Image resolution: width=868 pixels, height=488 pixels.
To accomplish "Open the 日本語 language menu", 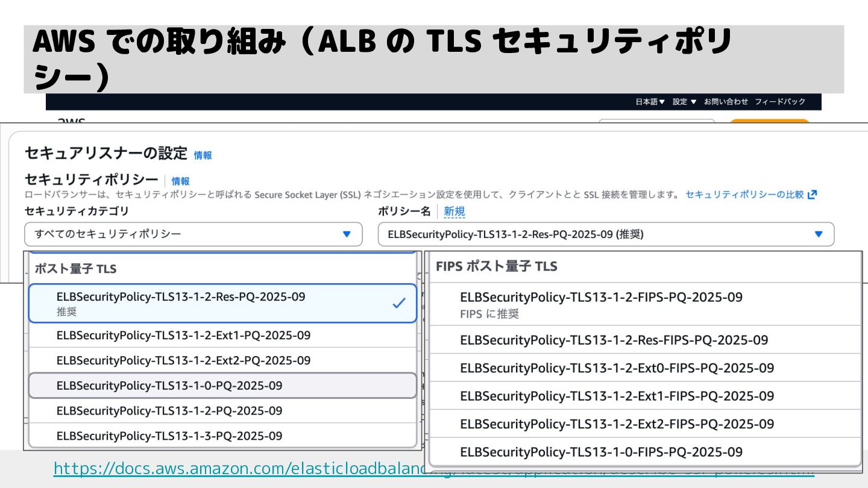I will click(x=650, y=102).
